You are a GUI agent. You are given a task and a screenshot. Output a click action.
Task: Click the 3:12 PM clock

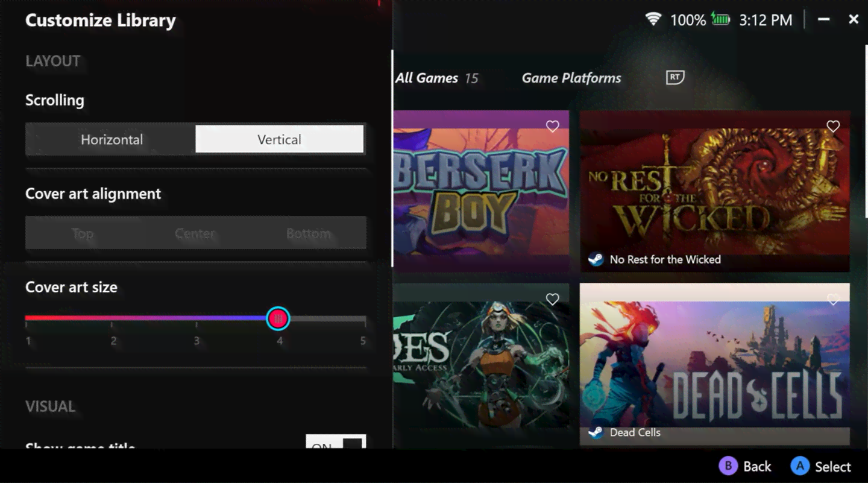(766, 20)
